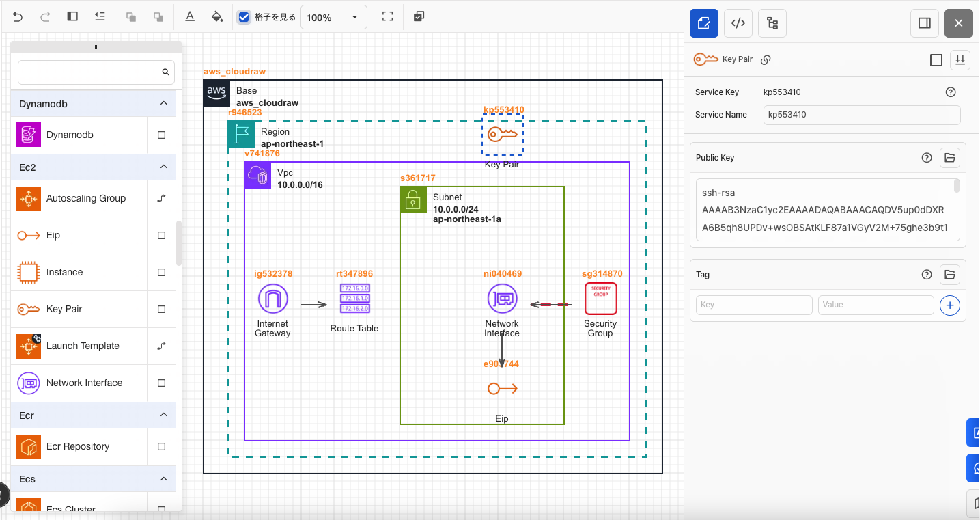Image resolution: width=980 pixels, height=520 pixels.
Task: Click the select-all layers icon in toolbar
Action: 419,17
